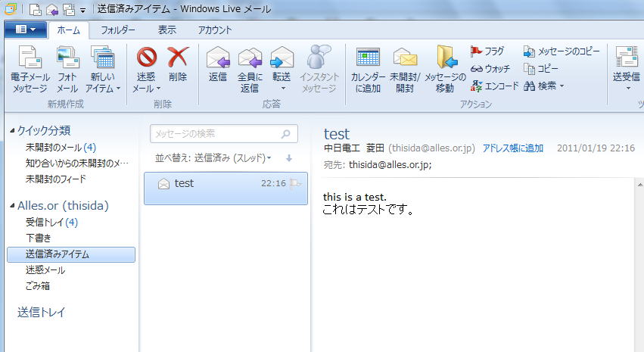Screen dimensions: 644x352
Task: Delete message with the 削除 button
Action: [x=178, y=64]
